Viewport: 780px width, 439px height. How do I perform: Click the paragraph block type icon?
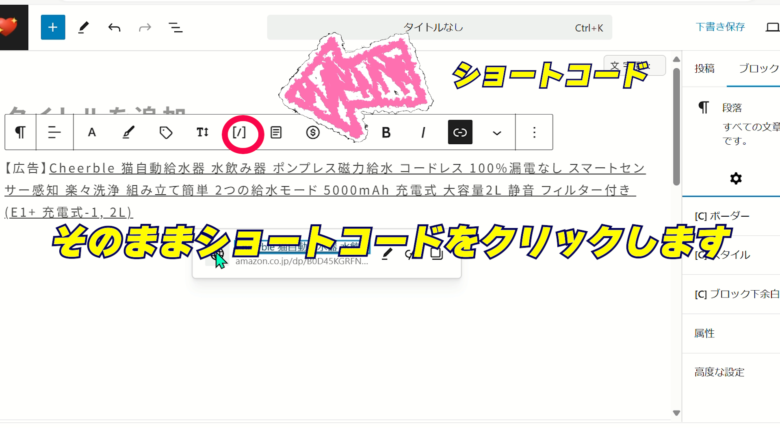[x=21, y=132]
